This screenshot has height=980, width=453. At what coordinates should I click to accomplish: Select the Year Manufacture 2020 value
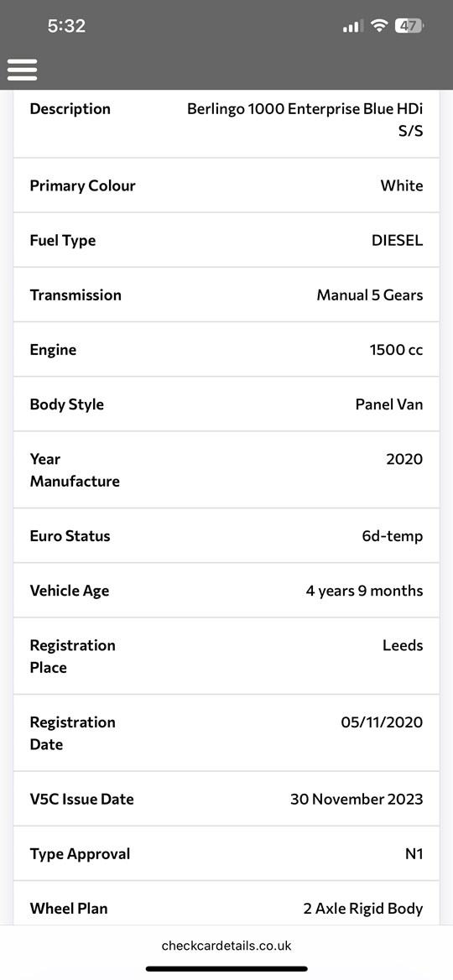(x=404, y=460)
